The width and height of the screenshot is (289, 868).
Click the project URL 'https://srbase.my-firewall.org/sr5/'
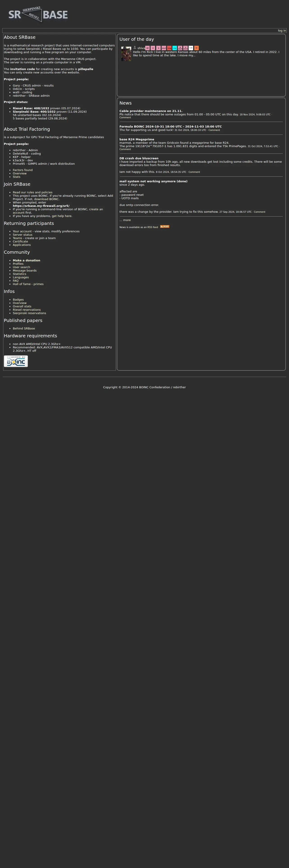click(41, 206)
